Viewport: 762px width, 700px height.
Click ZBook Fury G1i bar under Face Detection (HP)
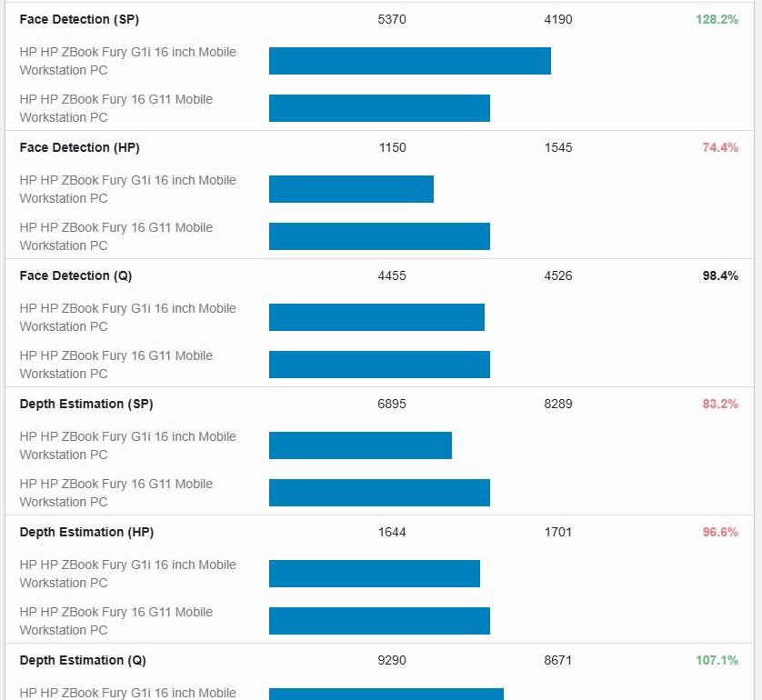[x=351, y=189]
